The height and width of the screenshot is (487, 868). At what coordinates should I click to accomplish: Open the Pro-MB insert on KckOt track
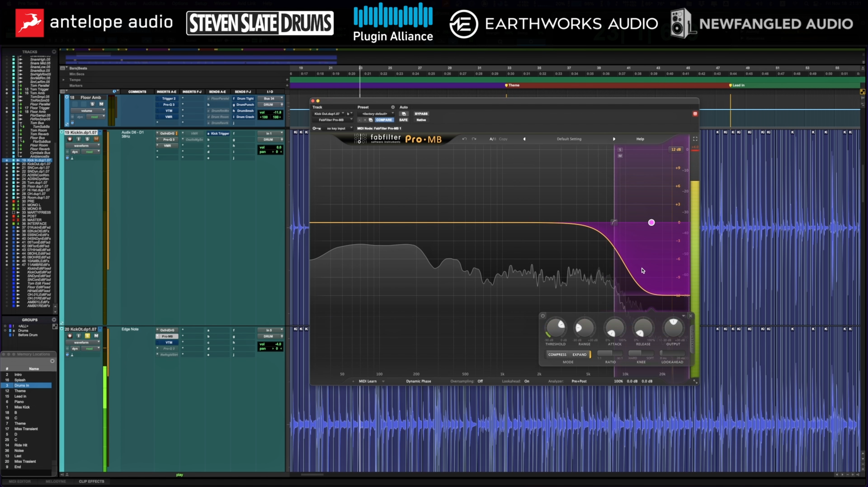click(x=167, y=336)
